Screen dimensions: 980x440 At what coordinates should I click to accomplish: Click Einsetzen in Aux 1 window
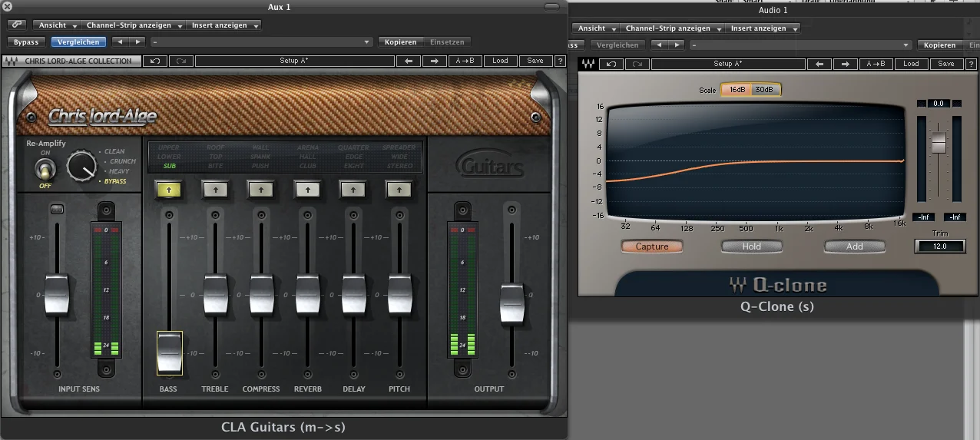447,42
